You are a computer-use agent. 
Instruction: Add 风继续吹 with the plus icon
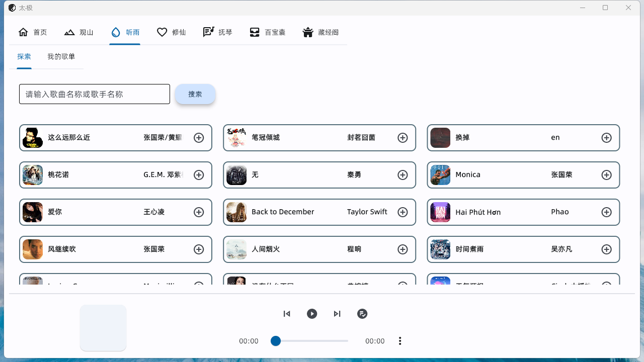tap(199, 249)
